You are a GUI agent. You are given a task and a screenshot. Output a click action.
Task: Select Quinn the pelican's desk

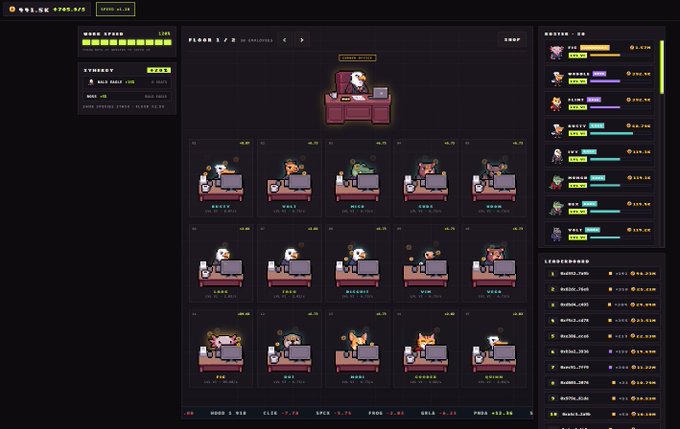[x=494, y=348]
